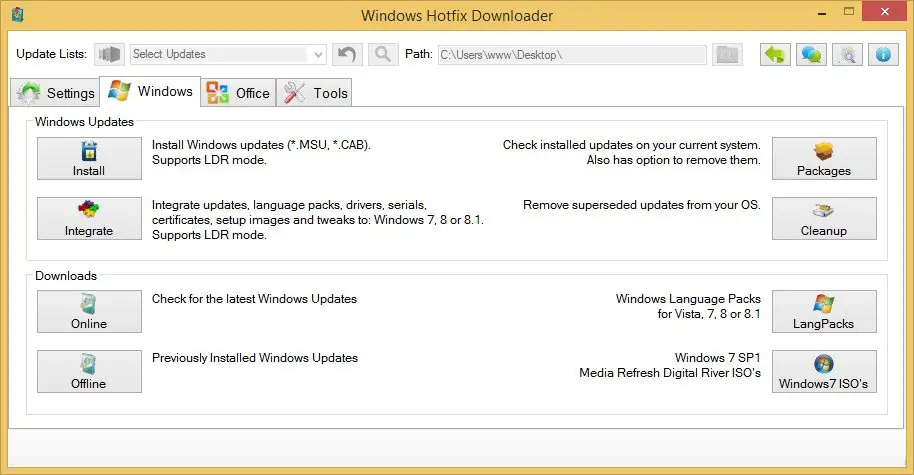The image size is (914, 475).
Task: Click 'Windows Language Packs' description text
Action: coord(688,299)
